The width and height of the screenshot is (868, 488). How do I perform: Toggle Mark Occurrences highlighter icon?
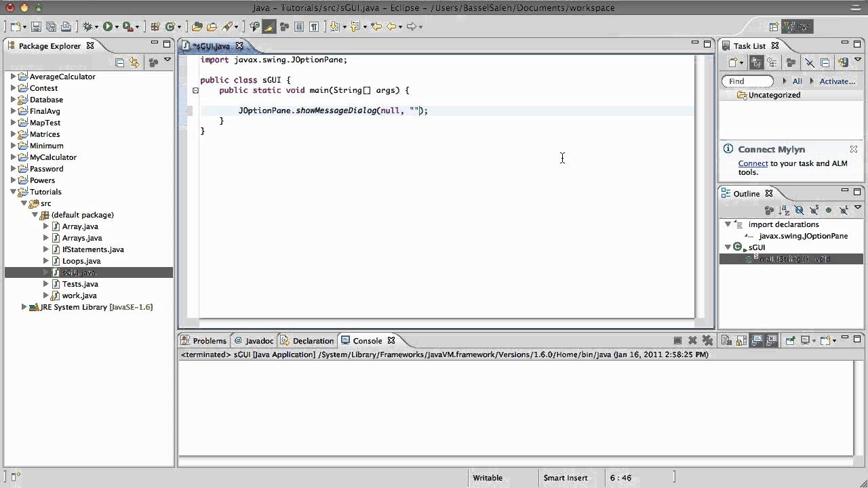(269, 26)
